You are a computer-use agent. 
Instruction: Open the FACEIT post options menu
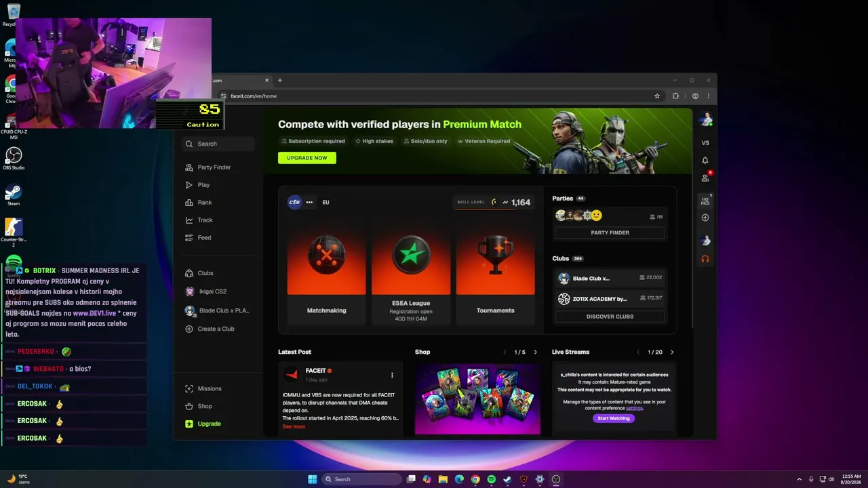coord(392,375)
